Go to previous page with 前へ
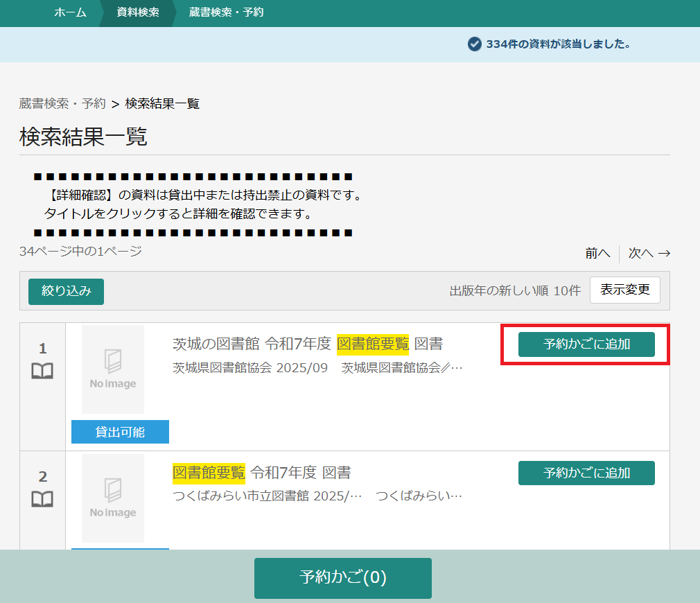The height and width of the screenshot is (603, 700). coord(597,254)
